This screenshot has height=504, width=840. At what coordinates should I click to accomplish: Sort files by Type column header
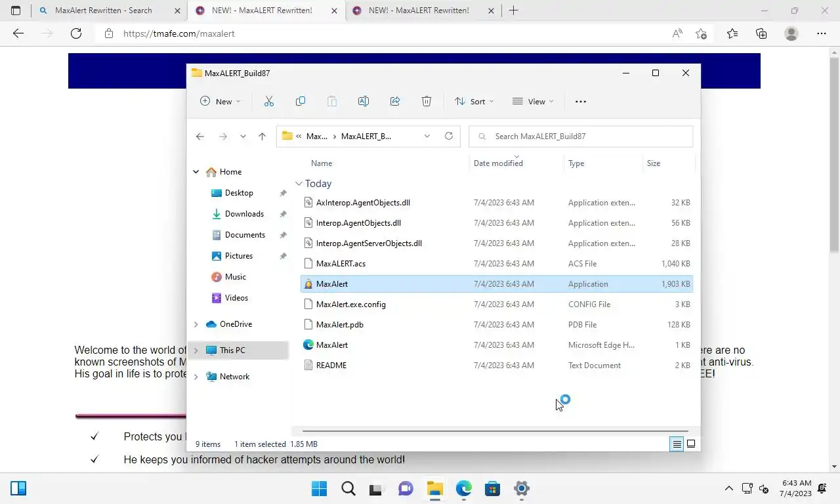(576, 163)
